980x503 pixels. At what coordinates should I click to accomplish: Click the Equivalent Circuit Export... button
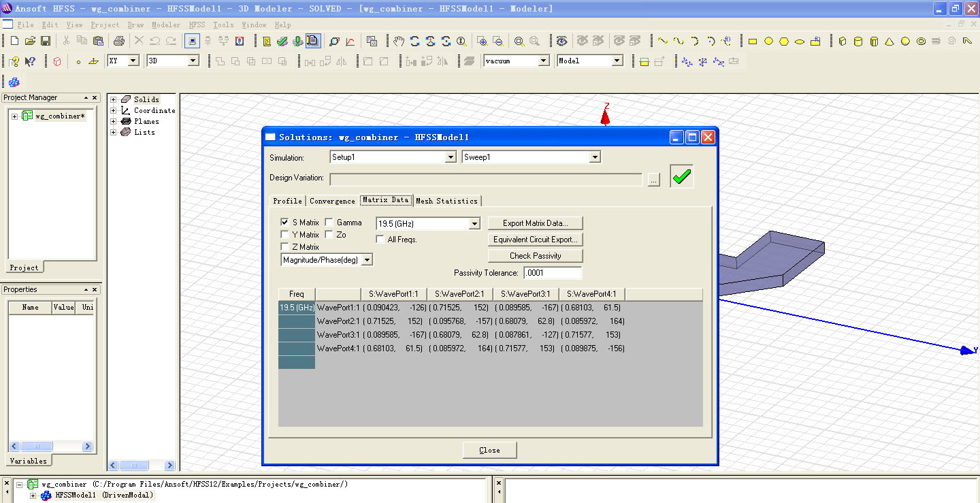pyautogui.click(x=536, y=240)
